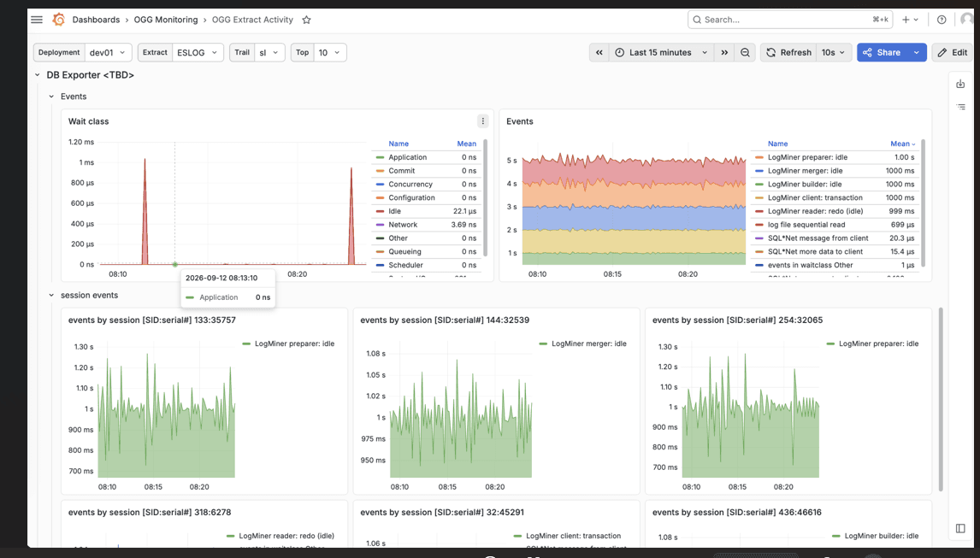
Task: Collapse the DB Exporter <TBD> row
Action: (37, 75)
